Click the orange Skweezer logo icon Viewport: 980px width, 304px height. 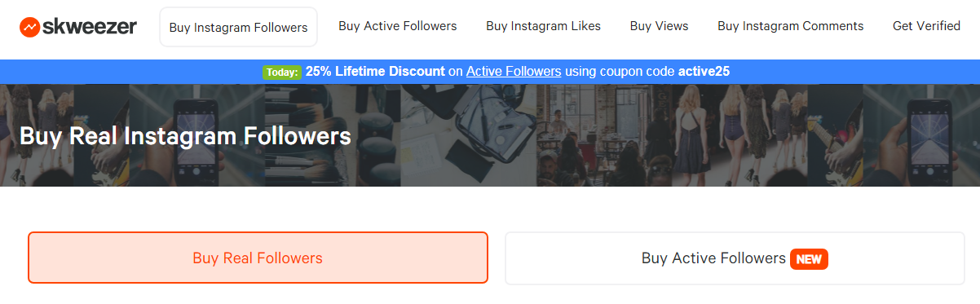(30, 27)
